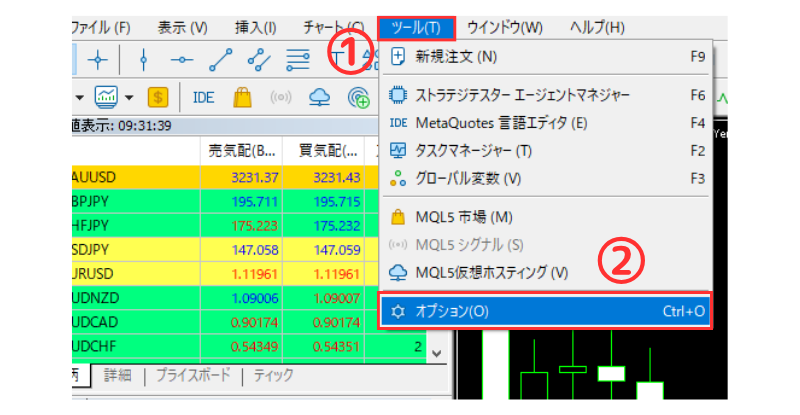This screenshot has width=800, height=415.
Task: Click the Market Watch time header bar
Action: pyautogui.click(x=224, y=126)
